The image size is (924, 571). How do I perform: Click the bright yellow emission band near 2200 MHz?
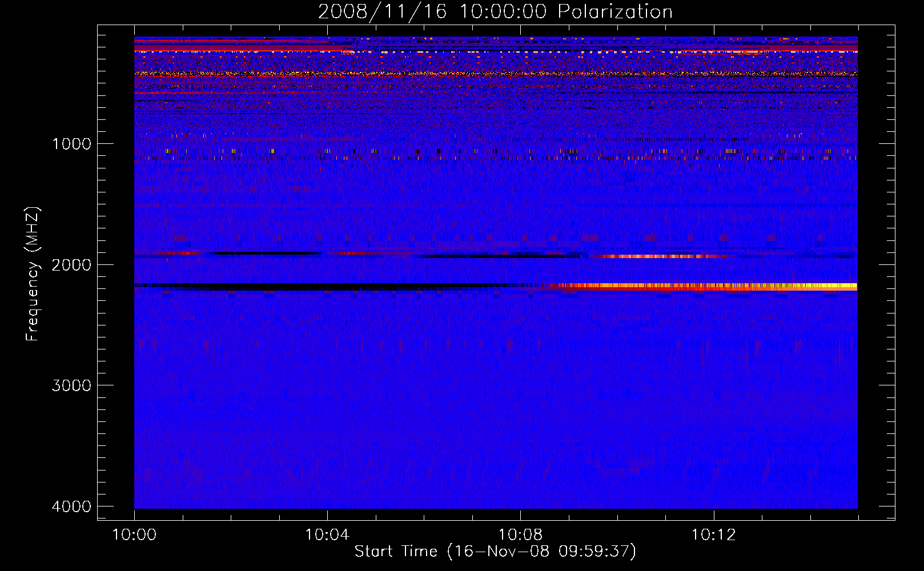click(704, 287)
